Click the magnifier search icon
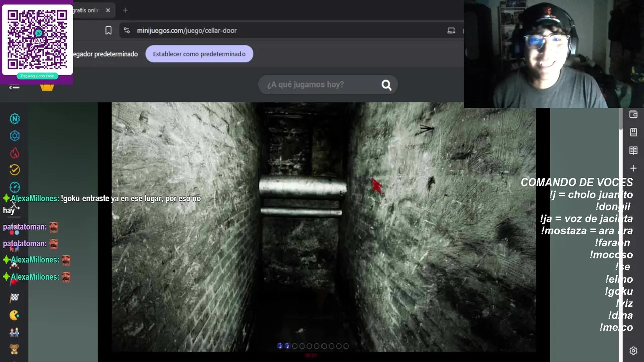Image resolution: width=644 pixels, height=362 pixels. click(386, 85)
